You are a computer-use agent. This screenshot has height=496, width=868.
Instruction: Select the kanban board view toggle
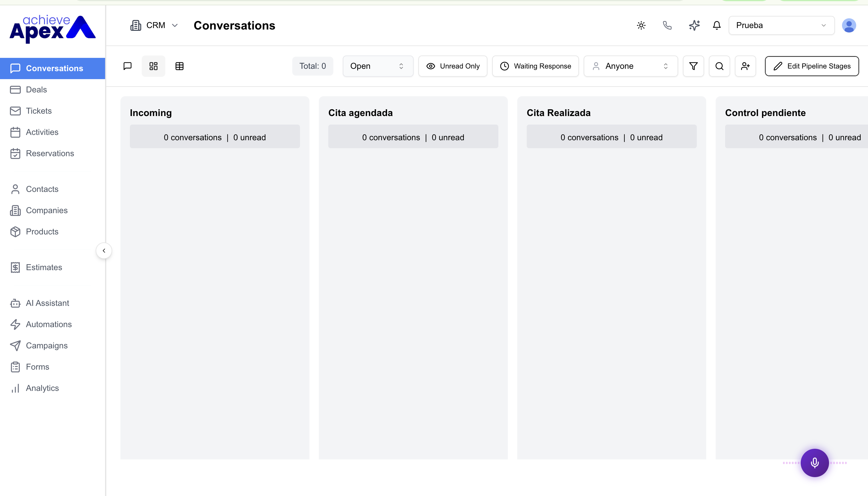(x=153, y=66)
